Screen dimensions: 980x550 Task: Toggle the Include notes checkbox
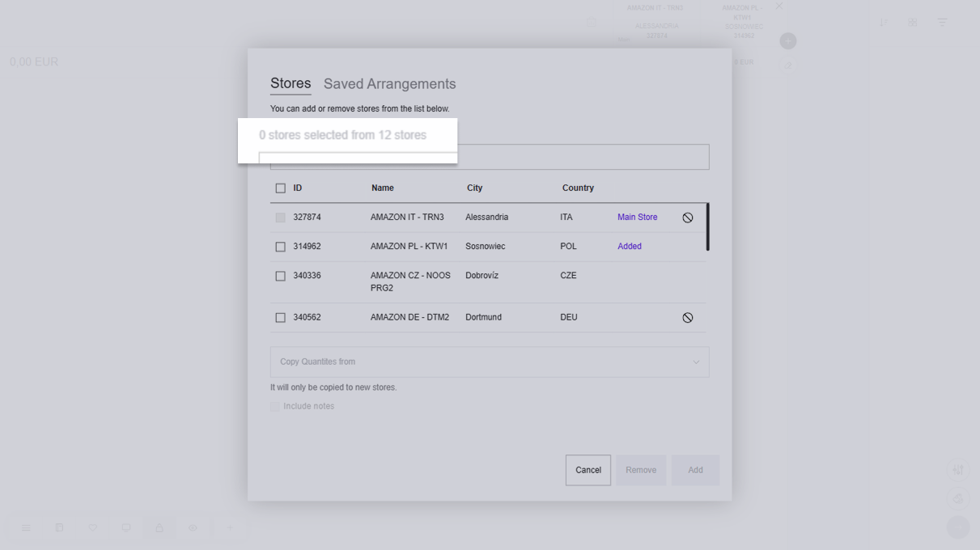click(275, 407)
